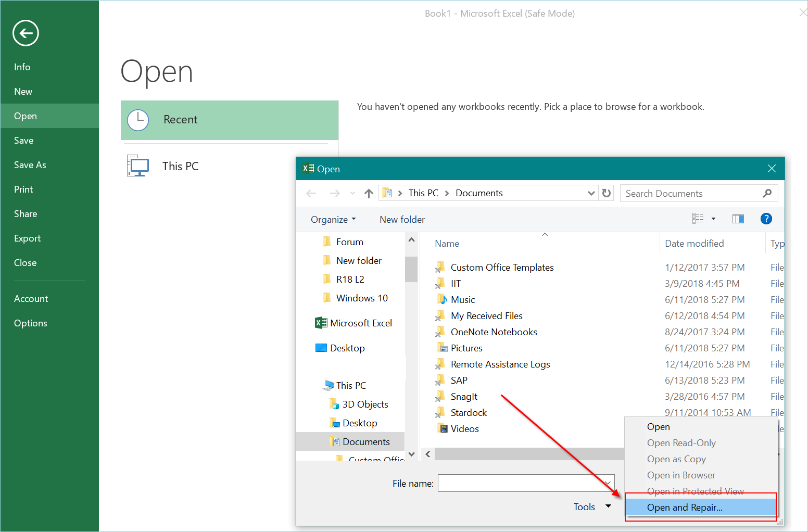This screenshot has width=808, height=532.
Task: Refresh the Documents folder listing
Action: pos(606,193)
